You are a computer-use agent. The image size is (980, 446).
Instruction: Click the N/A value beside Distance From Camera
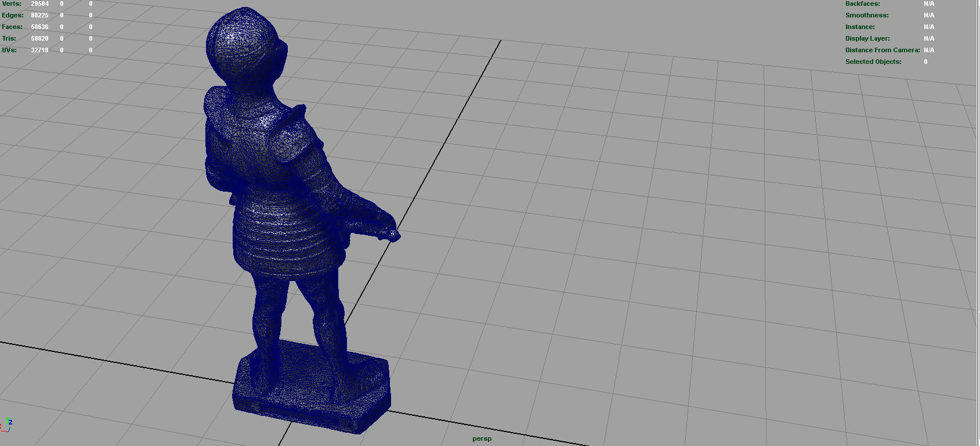tap(929, 50)
